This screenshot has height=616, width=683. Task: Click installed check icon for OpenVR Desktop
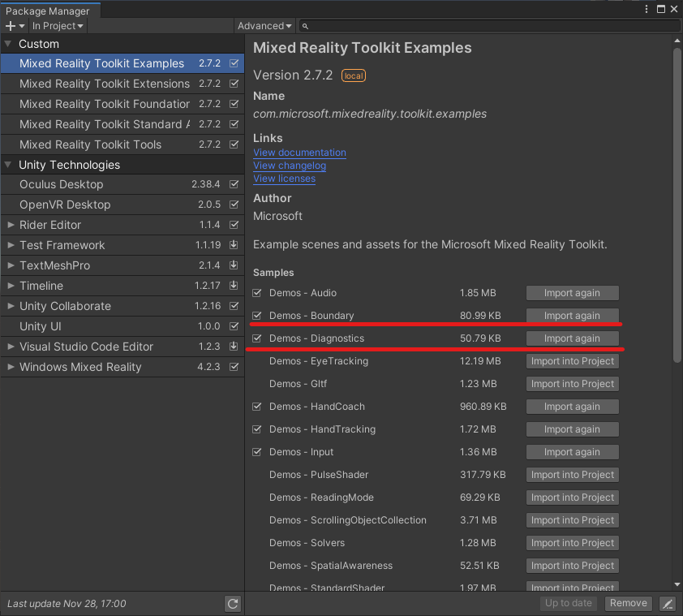pos(234,205)
